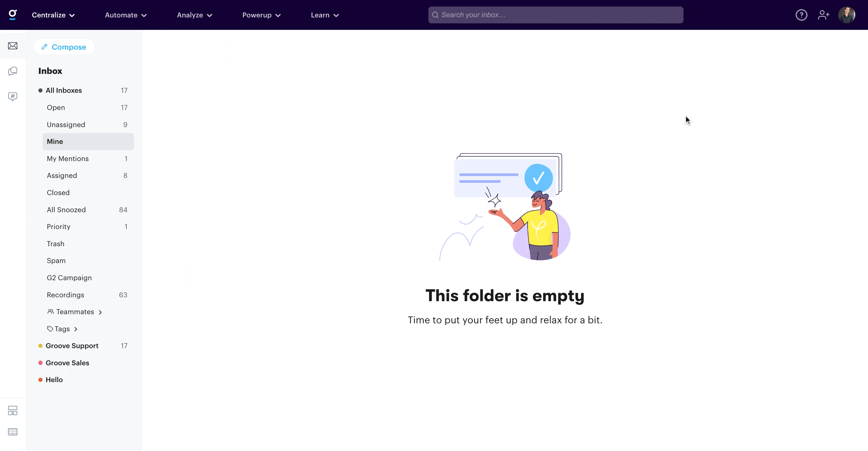Click the Groove logo icon
Image resolution: width=868 pixels, height=451 pixels.
tap(13, 15)
